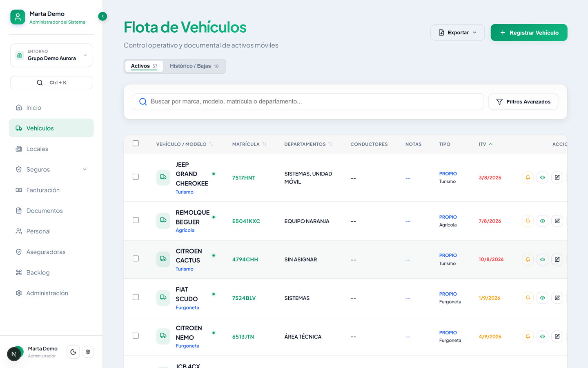Click the truck icon of Fiat Scudo

coord(163,298)
